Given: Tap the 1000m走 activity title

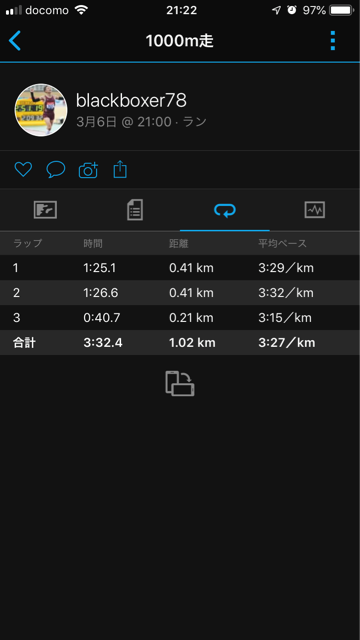Looking at the screenshot, I should (180, 41).
